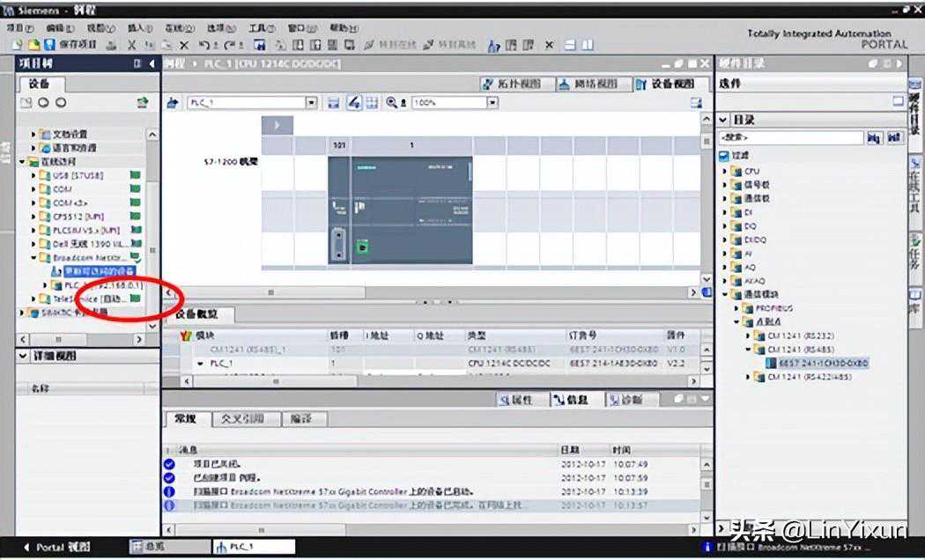
Task: Collapse the project tree panel arrow
Action: [x=152, y=63]
